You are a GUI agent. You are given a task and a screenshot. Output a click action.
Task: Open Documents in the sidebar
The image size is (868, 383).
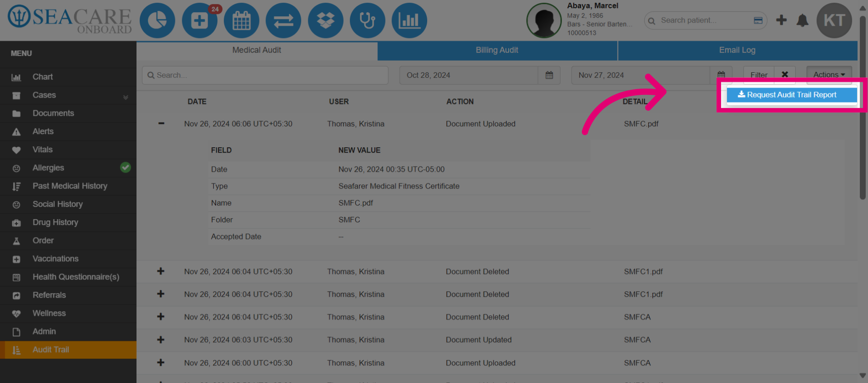(68, 113)
